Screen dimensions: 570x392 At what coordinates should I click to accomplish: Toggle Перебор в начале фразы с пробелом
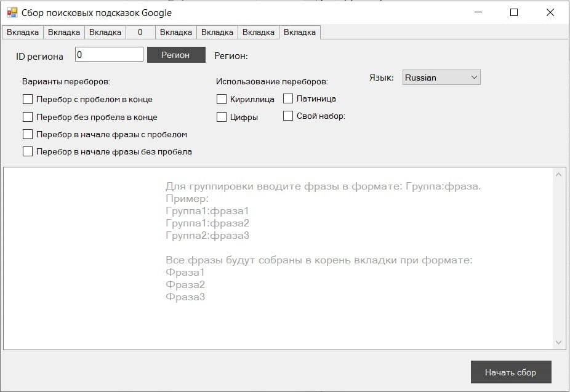click(x=28, y=134)
